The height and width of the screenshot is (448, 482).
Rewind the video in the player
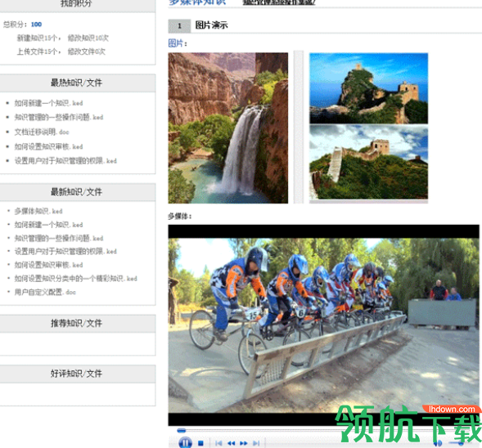click(x=231, y=443)
